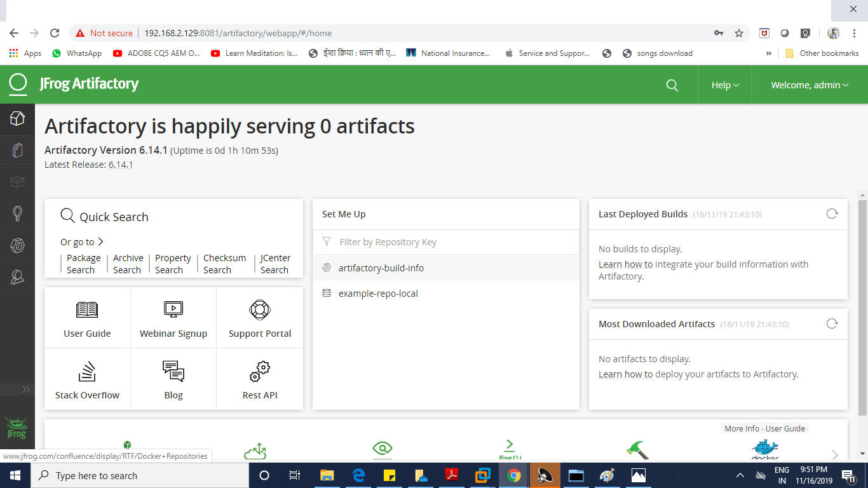Viewport: 868px width, 488px height.
Task: Click the Filter by Repository Key field
Action: (446, 242)
